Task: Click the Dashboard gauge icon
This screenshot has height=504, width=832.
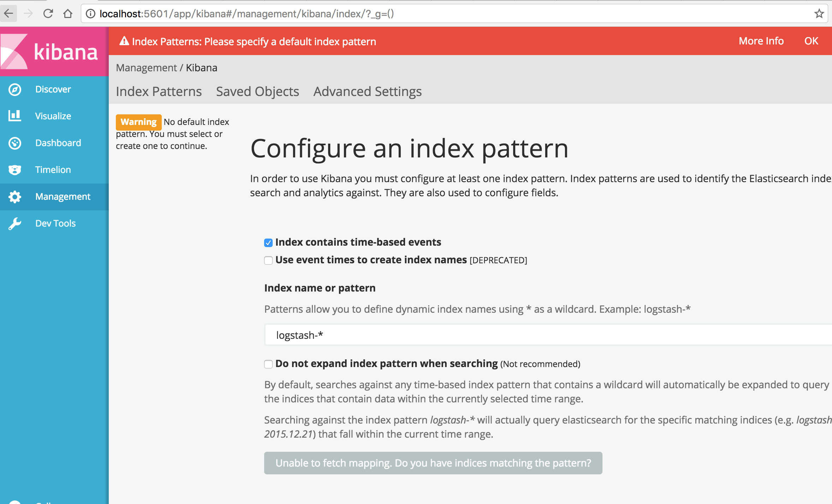Action: coord(15,143)
